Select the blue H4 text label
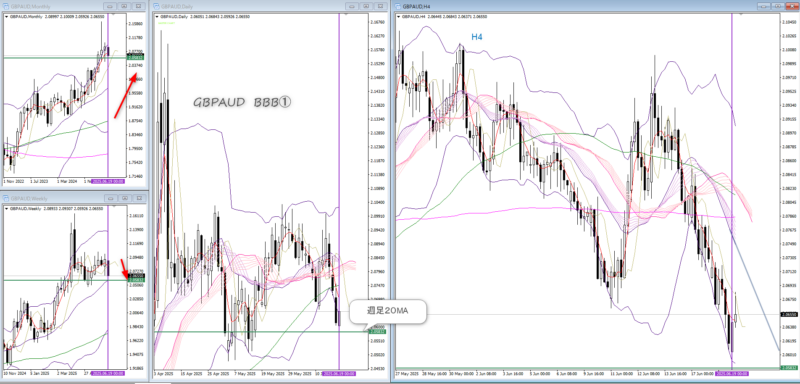800x384 pixels. click(477, 37)
